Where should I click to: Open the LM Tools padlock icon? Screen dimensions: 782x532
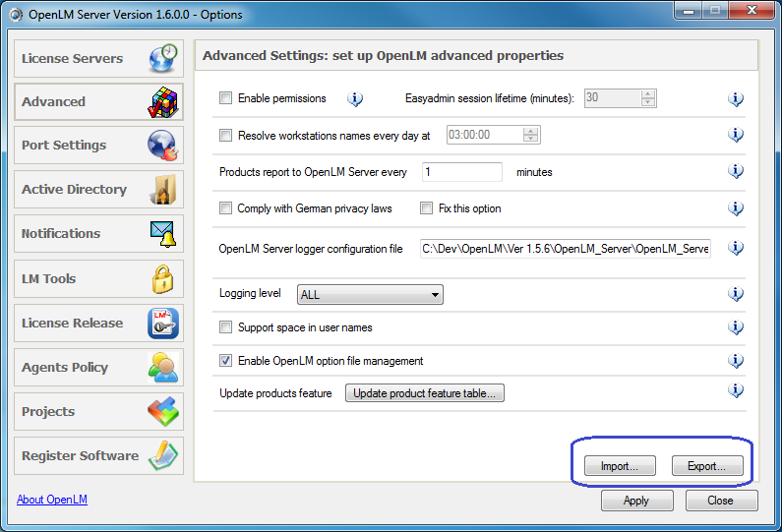coord(163,278)
